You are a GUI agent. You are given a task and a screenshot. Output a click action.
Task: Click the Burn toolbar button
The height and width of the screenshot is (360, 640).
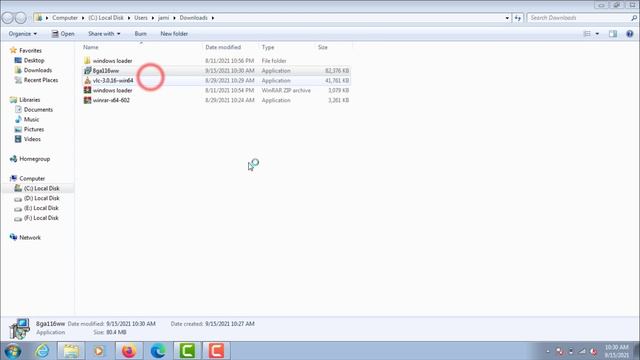point(140,34)
